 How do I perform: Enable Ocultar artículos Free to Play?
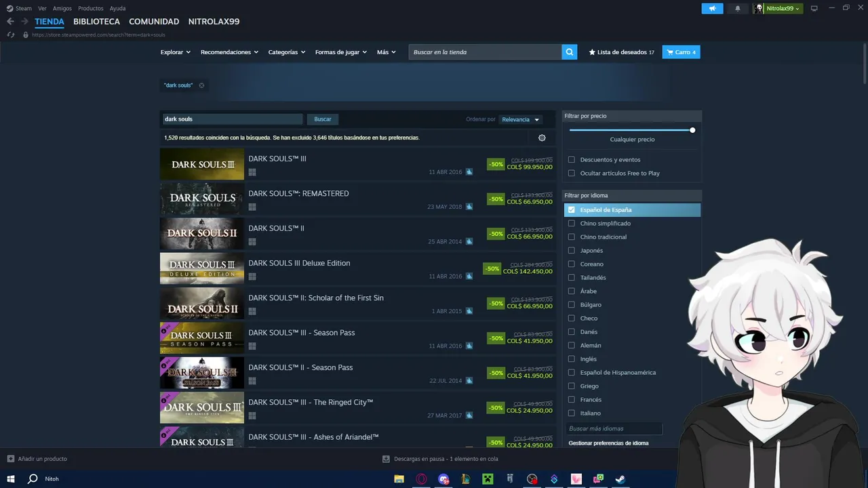(x=572, y=174)
